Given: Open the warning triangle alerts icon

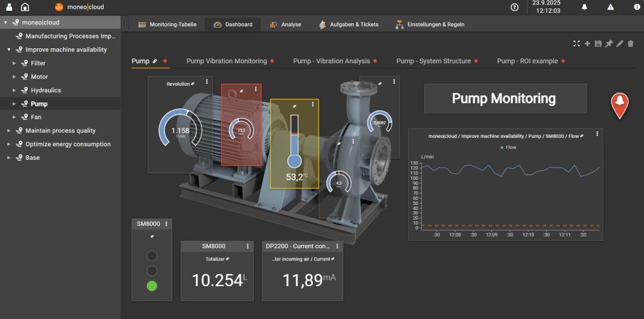Looking at the screenshot, I should (x=611, y=7).
